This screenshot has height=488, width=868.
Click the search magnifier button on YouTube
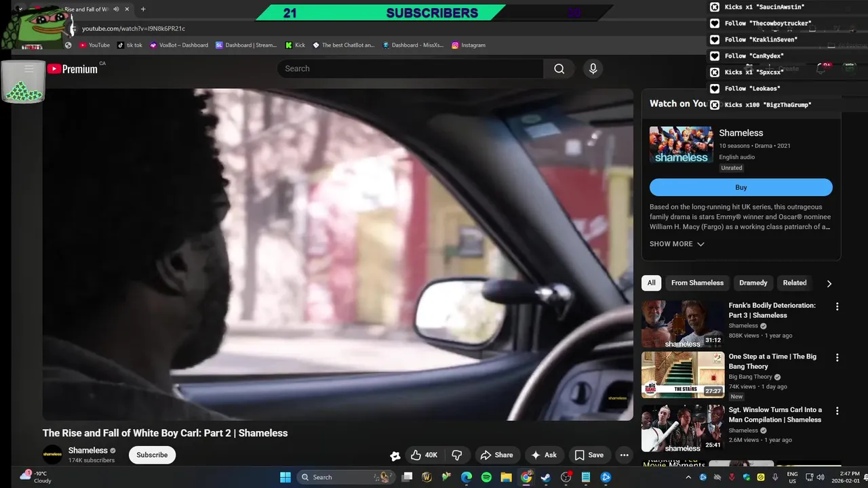tap(559, 68)
